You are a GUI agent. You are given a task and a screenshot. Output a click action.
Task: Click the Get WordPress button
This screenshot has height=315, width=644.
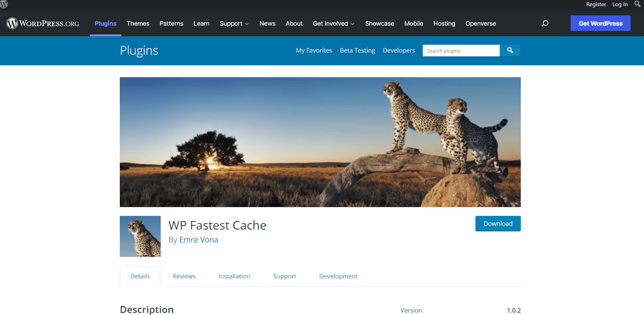click(x=600, y=23)
